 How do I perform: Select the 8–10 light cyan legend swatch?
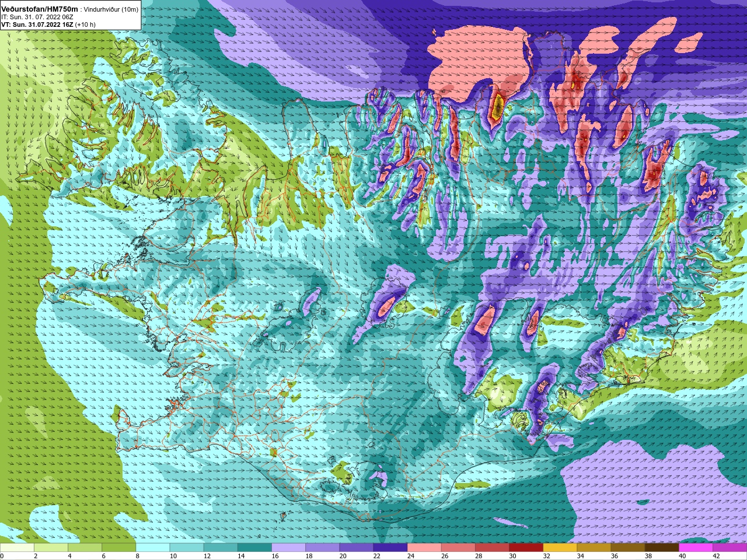pyautogui.click(x=152, y=547)
